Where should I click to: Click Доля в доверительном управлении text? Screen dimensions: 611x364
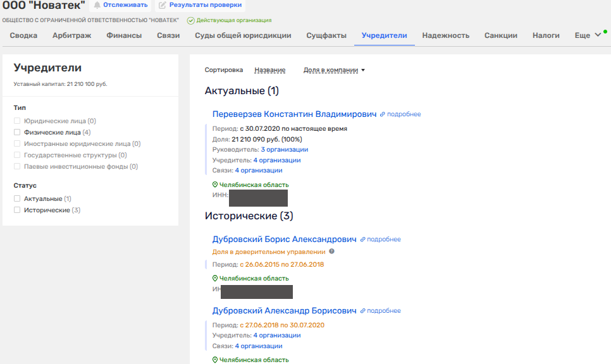tap(269, 252)
